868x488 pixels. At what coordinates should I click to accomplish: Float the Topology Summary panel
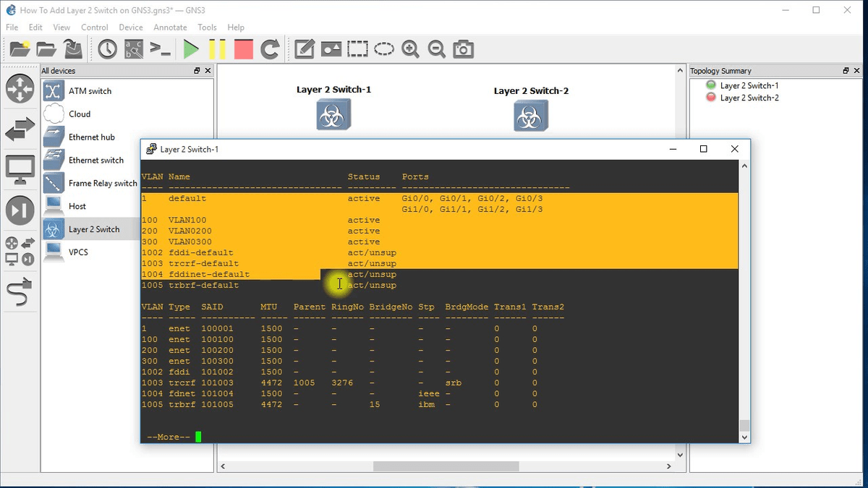(846, 71)
